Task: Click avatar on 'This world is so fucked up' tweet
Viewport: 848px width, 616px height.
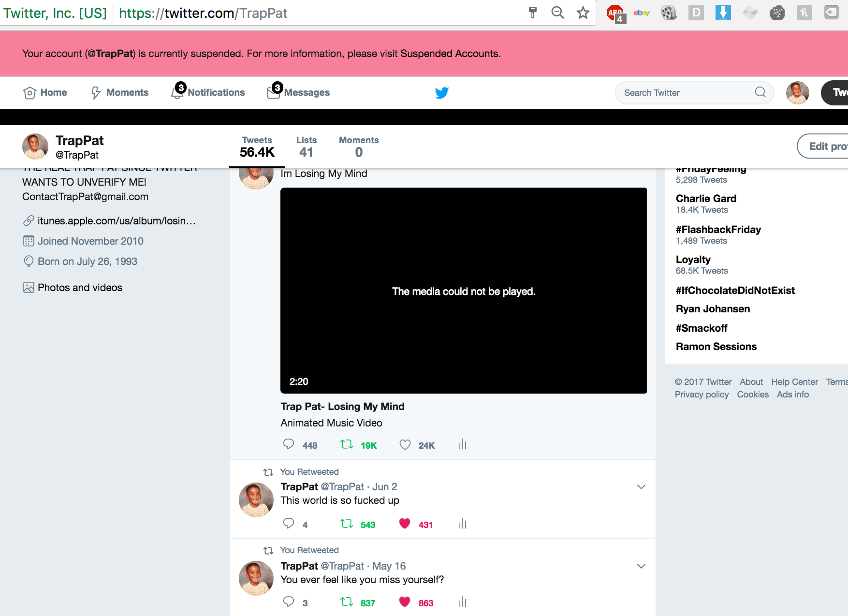Action: point(256,499)
